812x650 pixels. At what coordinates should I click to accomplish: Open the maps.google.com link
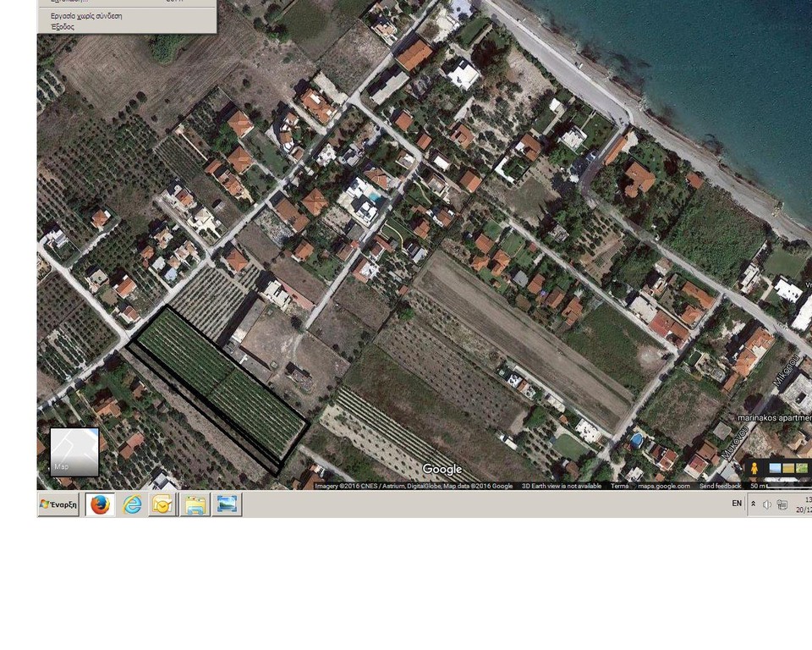664,486
